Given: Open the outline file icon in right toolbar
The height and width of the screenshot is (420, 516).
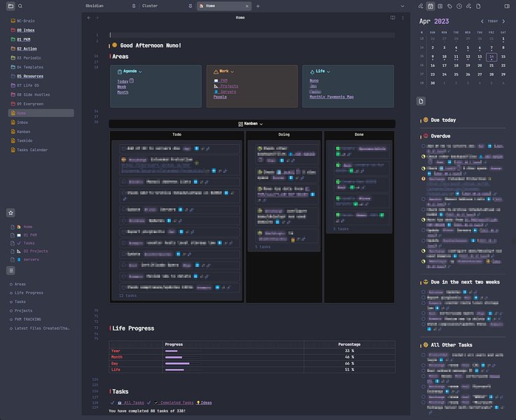Looking at the screenshot, I should pyautogui.click(x=478, y=6).
